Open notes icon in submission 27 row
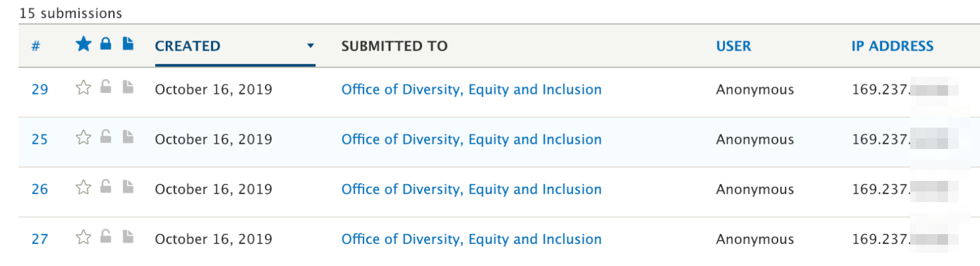This screenshot has width=980, height=266. tap(128, 237)
